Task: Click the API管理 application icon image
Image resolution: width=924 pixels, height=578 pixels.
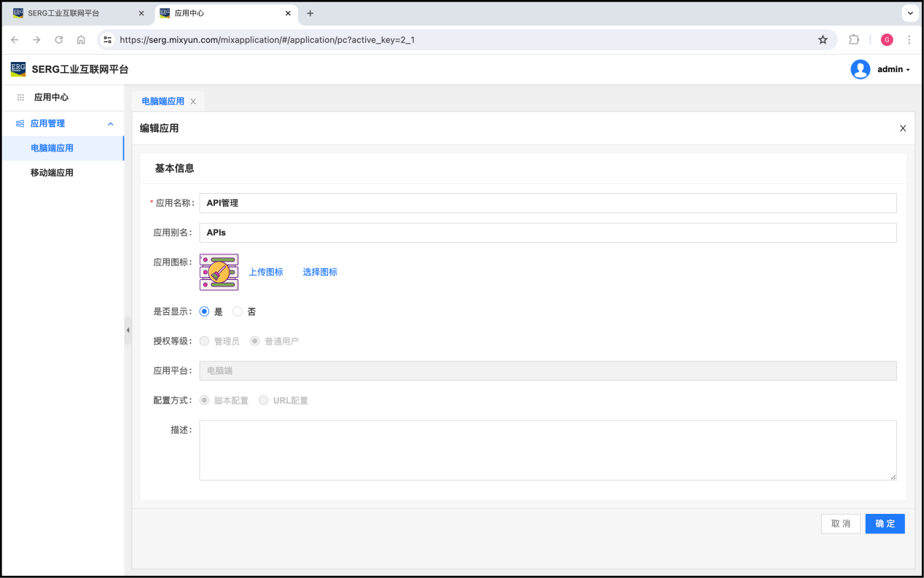Action: [219, 272]
